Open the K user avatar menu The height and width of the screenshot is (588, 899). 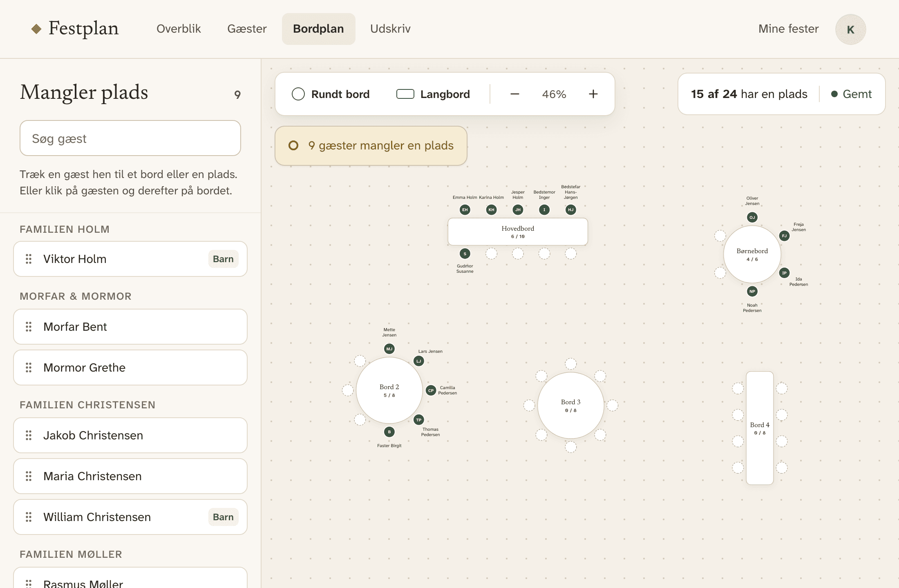pos(850,29)
